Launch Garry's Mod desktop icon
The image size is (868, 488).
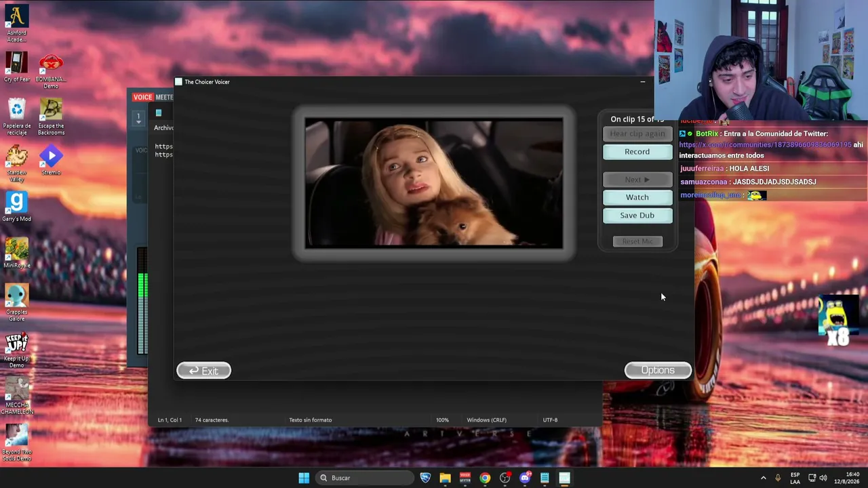(x=16, y=207)
